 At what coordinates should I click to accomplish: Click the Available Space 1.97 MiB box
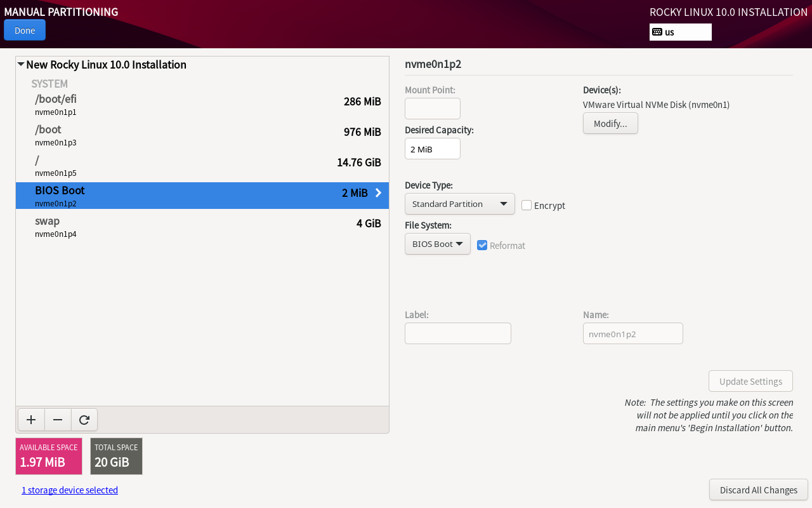click(49, 456)
